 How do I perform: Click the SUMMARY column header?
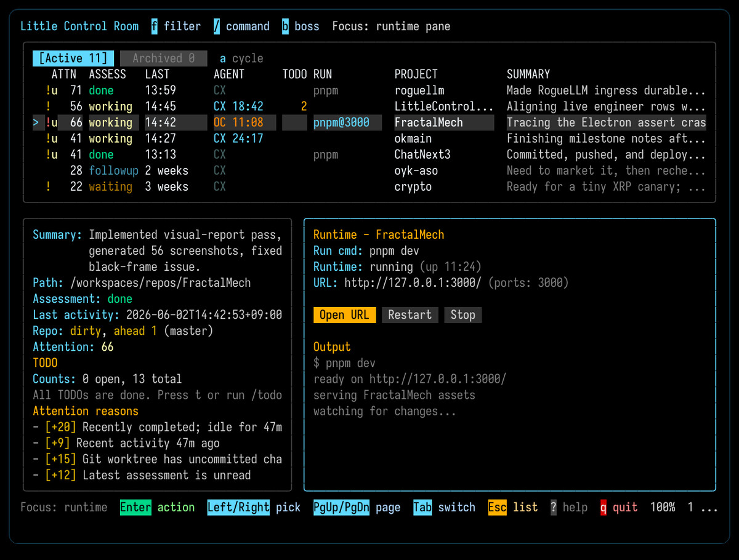[528, 74]
